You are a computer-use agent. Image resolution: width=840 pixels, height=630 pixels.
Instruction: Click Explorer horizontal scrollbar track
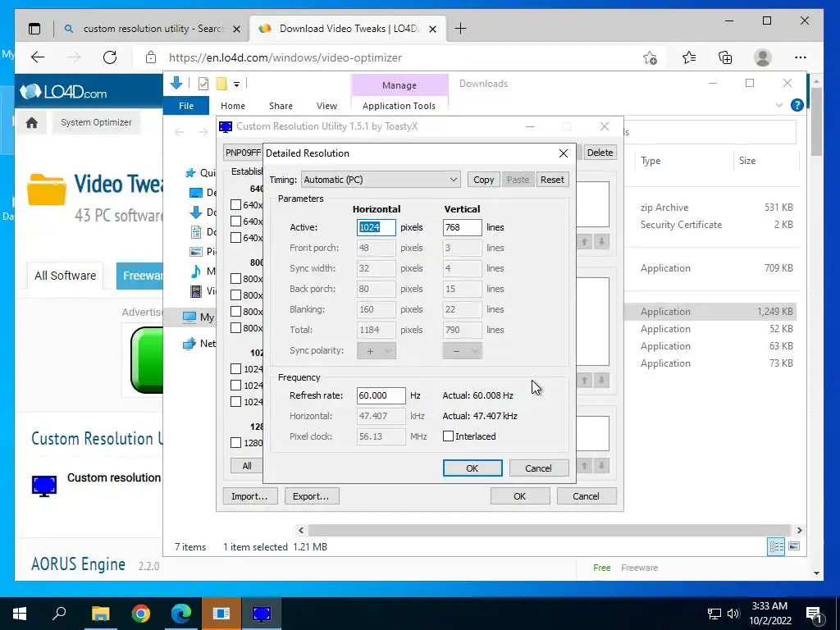tap(549, 530)
